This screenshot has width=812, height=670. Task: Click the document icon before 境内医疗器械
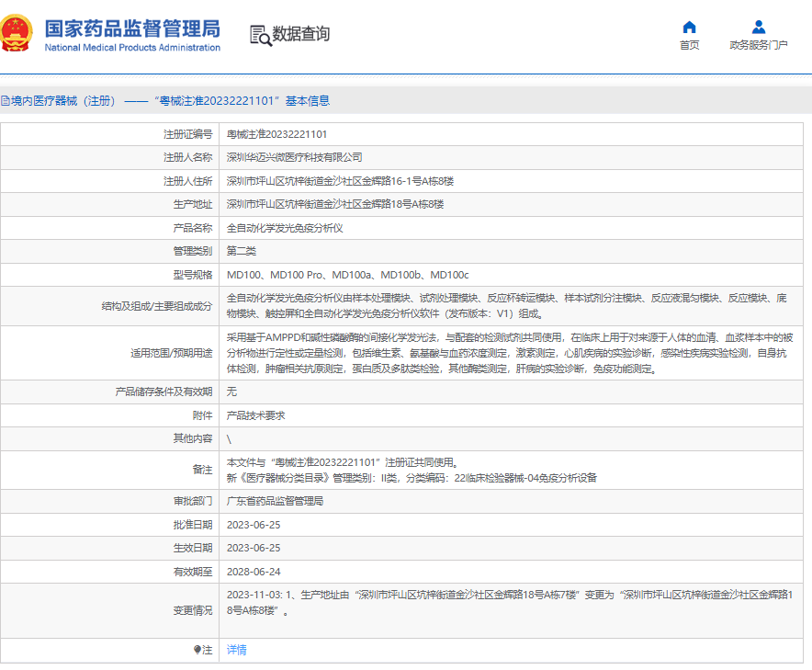click(x=5, y=101)
